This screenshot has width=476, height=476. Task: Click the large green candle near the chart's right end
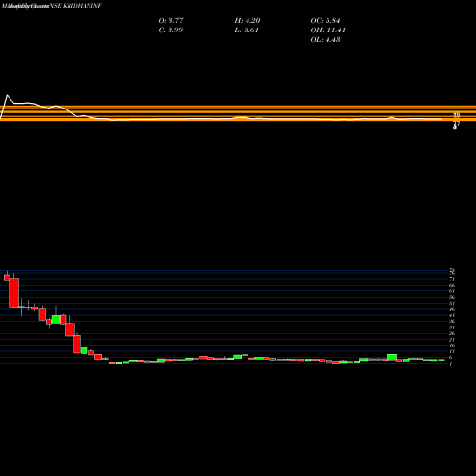click(x=392, y=357)
